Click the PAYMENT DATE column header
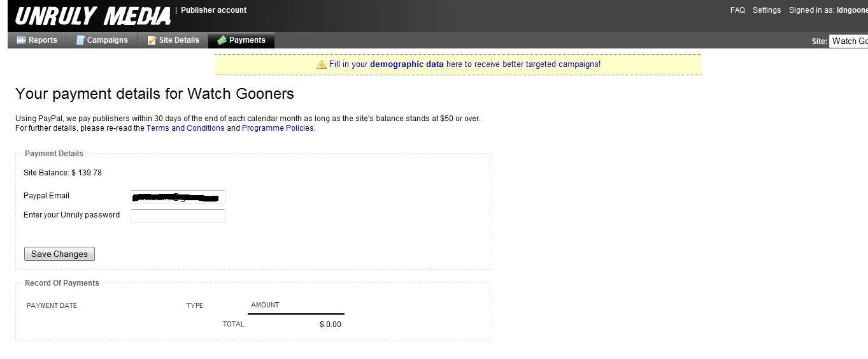Image resolution: width=868 pixels, height=359 pixels. coord(52,306)
